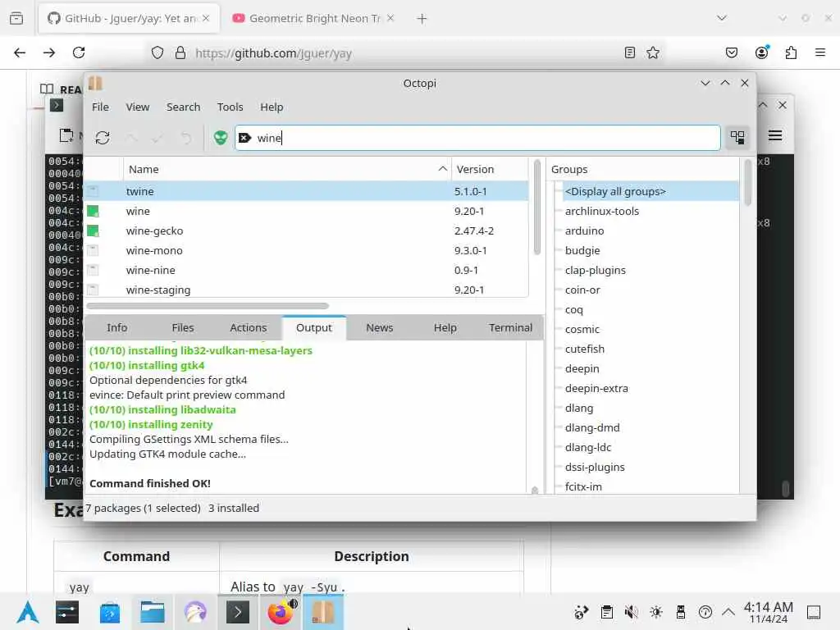Viewport: 840px width, 630px height.
Task: Clear the search field using the X icon
Action: pyautogui.click(x=244, y=138)
